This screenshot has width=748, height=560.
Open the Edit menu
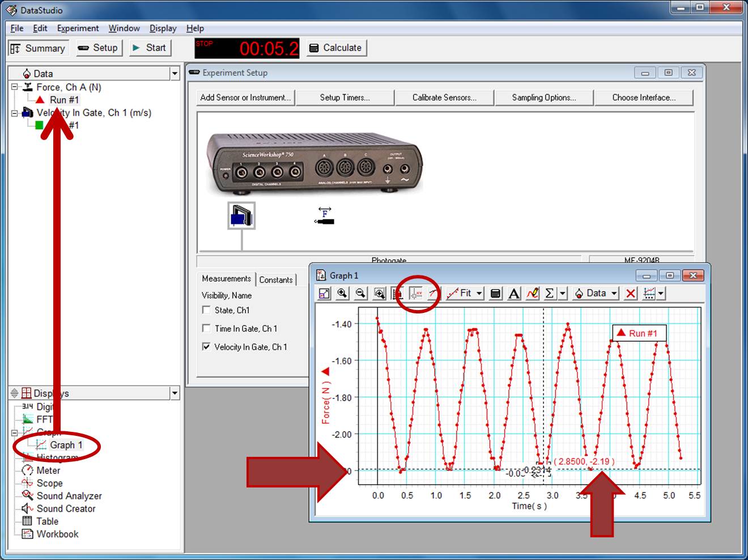pos(40,28)
